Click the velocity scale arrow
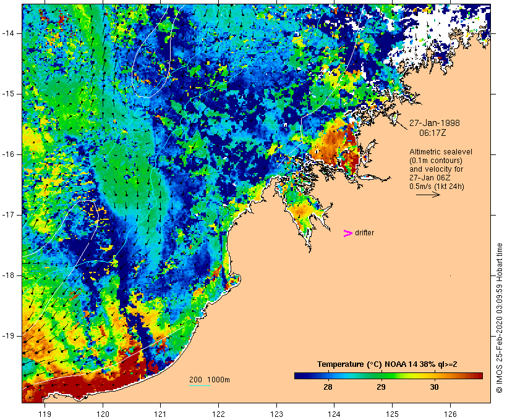The height and width of the screenshot is (420, 507). 428,195
